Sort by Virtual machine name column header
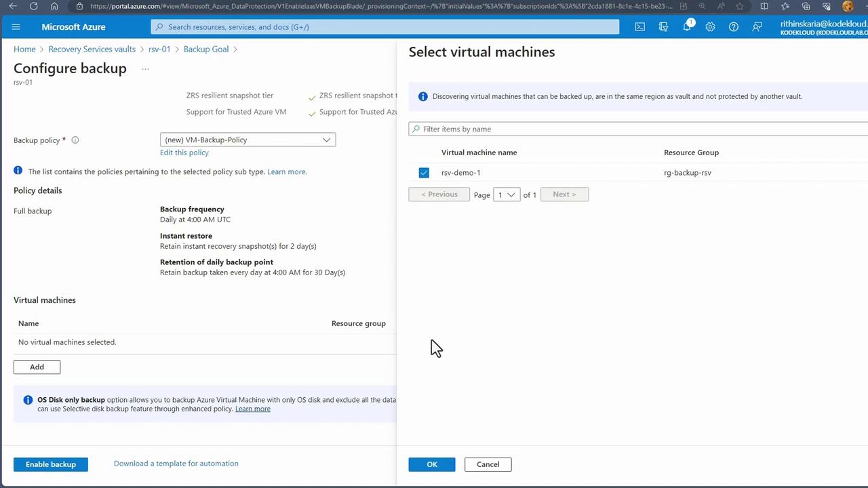The height and width of the screenshot is (488, 868). pos(479,152)
